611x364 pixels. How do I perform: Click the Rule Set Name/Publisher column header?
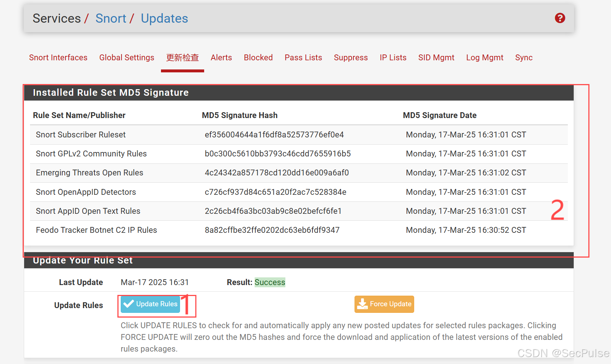click(79, 115)
